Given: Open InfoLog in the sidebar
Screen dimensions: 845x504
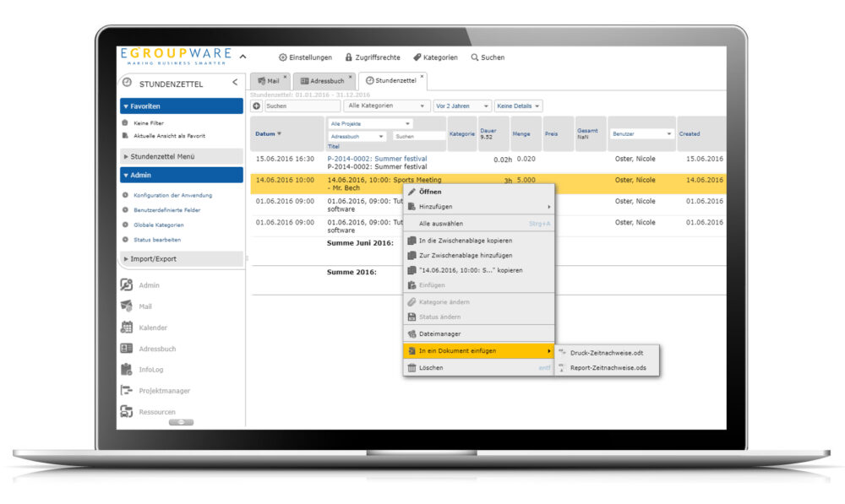Looking at the screenshot, I should click(x=152, y=370).
